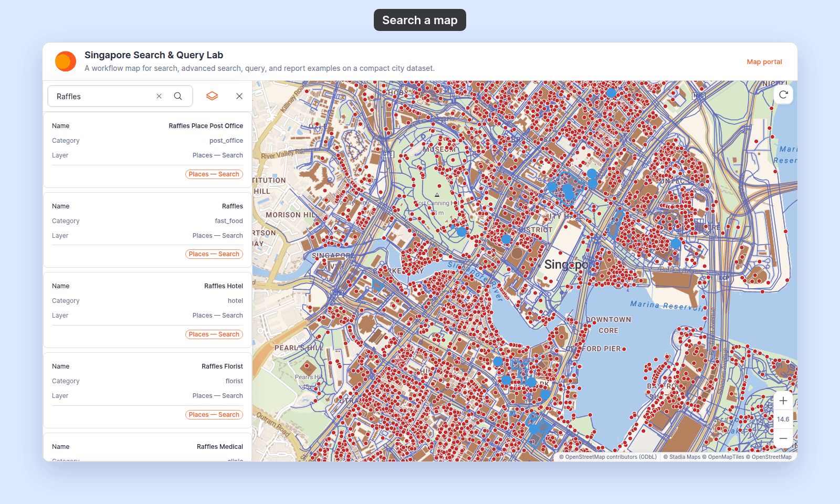Click the map refresh rotation icon

click(x=783, y=94)
